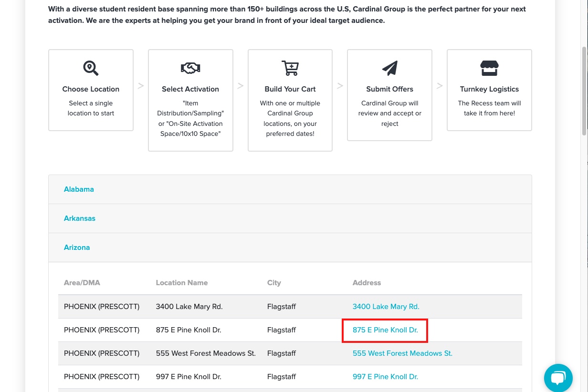Open the 875 E Pine Knoll Dr. address link
The width and height of the screenshot is (588, 392).
tap(385, 330)
